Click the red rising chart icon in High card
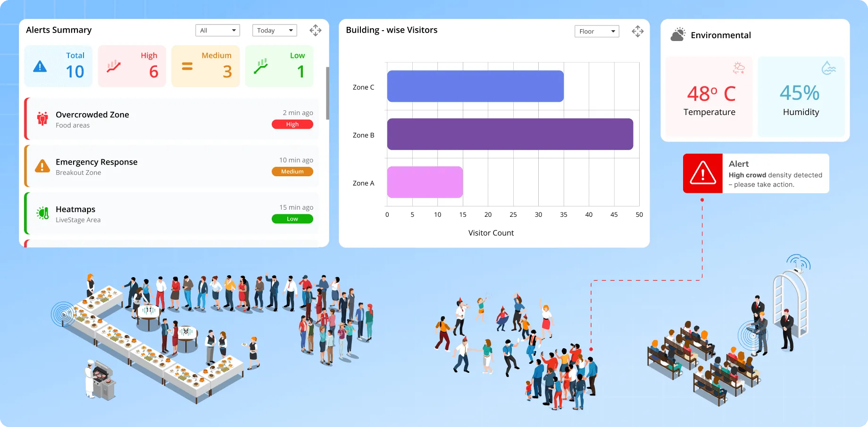Image resolution: width=868 pixels, height=427 pixels. point(114,66)
